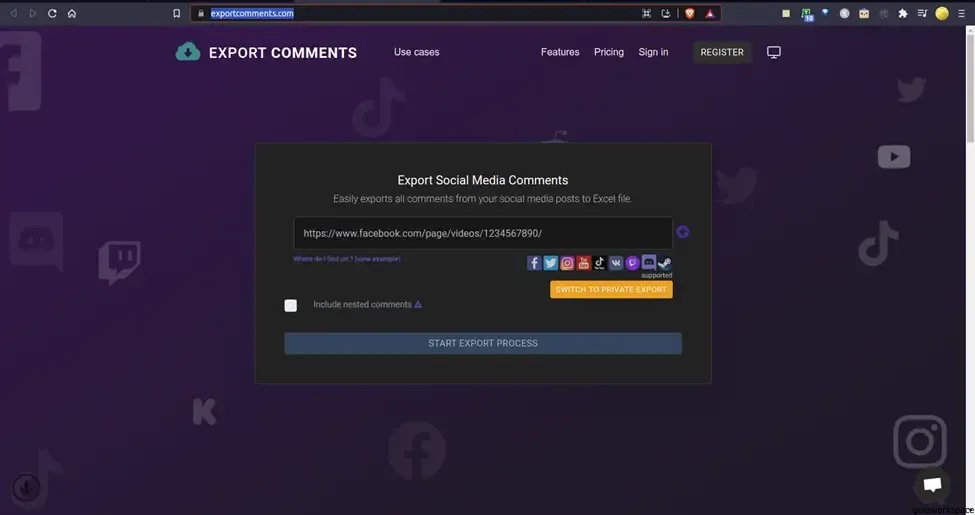Open the browser hamburger menu
This screenshot has height=515, width=975.
pos(961,13)
